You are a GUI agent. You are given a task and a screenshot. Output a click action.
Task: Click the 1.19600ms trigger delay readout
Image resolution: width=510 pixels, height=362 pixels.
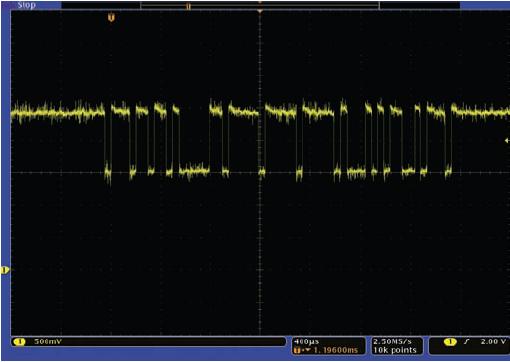(335, 350)
